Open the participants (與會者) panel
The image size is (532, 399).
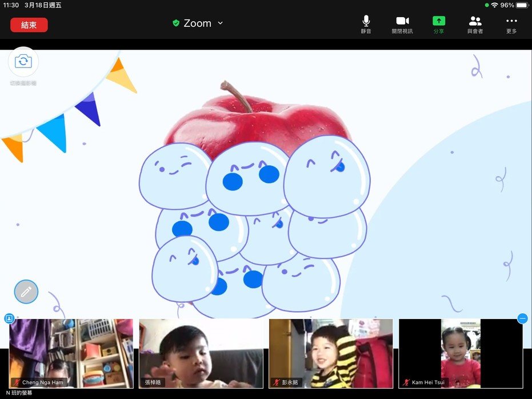(x=475, y=24)
